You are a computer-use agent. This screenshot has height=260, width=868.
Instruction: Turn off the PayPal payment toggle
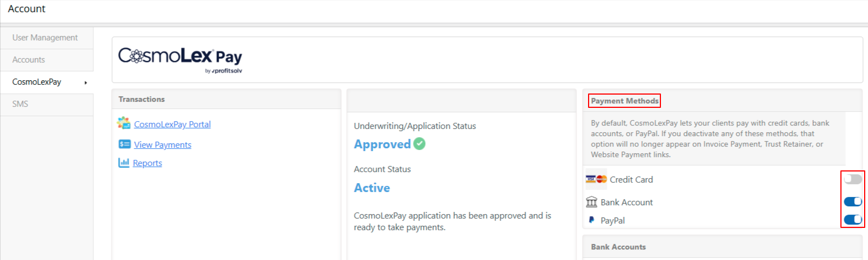[853, 220]
